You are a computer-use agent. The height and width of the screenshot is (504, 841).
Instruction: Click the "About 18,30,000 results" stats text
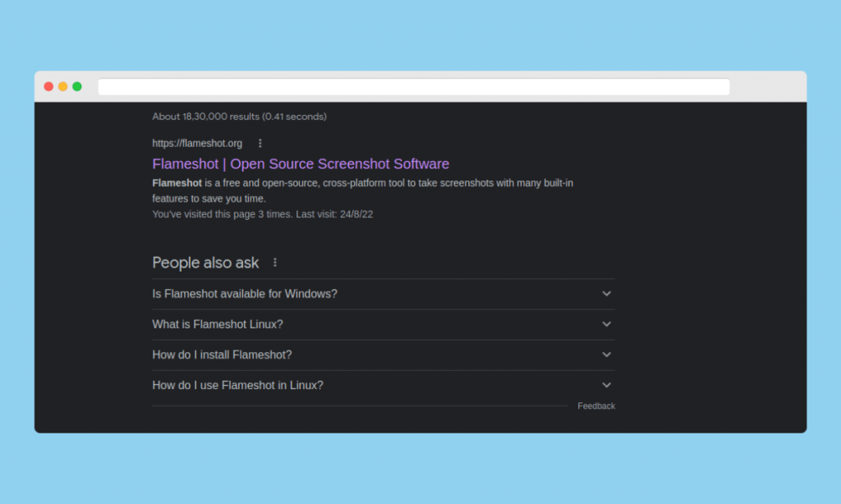click(239, 117)
